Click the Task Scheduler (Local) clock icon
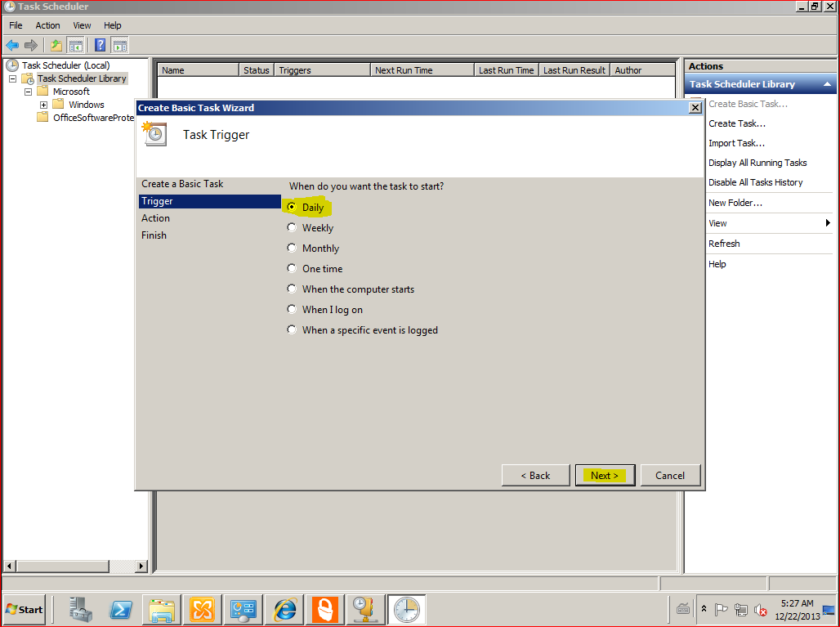Viewport: 840px width, 627px height. [x=12, y=65]
